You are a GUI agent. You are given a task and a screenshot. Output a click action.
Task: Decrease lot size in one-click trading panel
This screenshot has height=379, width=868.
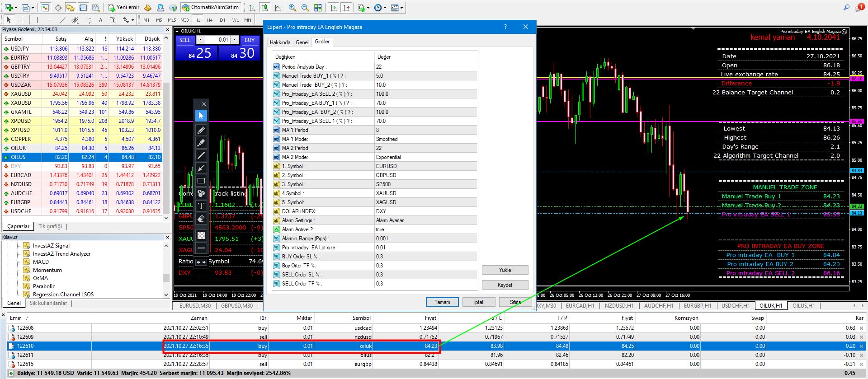(200, 40)
